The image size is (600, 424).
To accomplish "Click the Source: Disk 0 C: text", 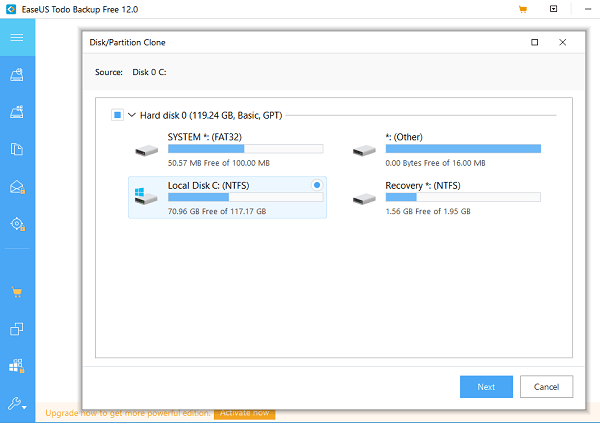I will coord(130,72).
